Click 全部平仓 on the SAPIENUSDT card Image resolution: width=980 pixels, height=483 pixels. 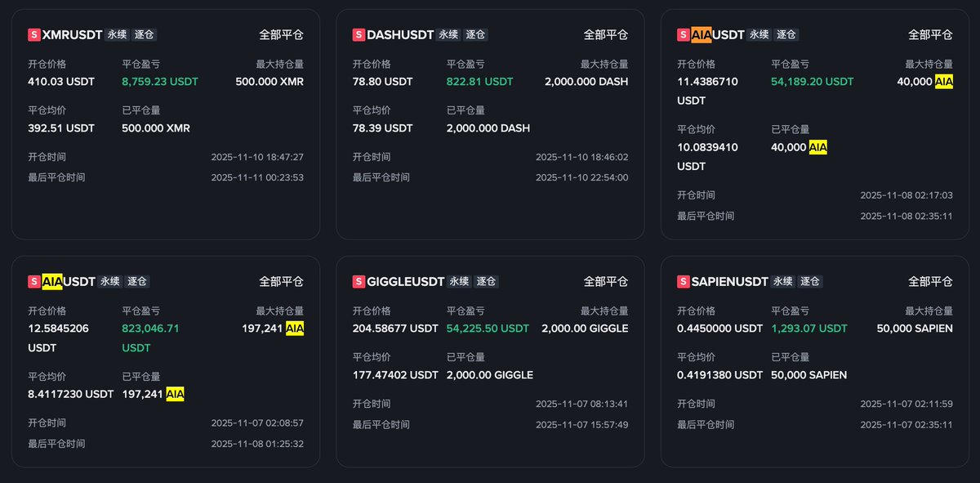(930, 282)
